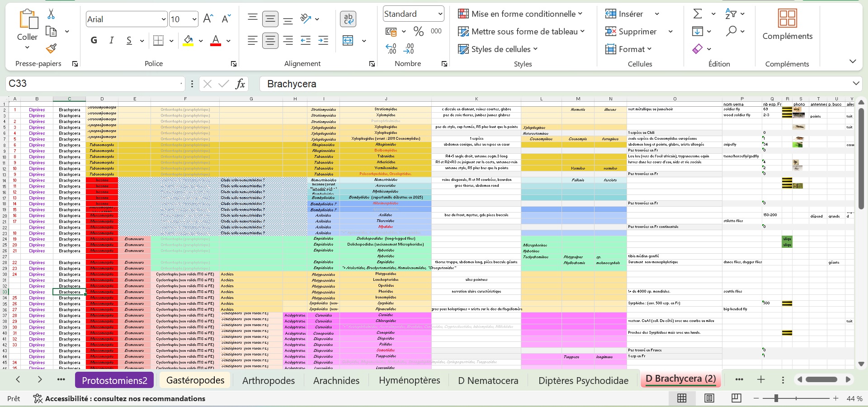Increase font size with large A icon
The height and width of the screenshot is (407, 868).
(208, 19)
